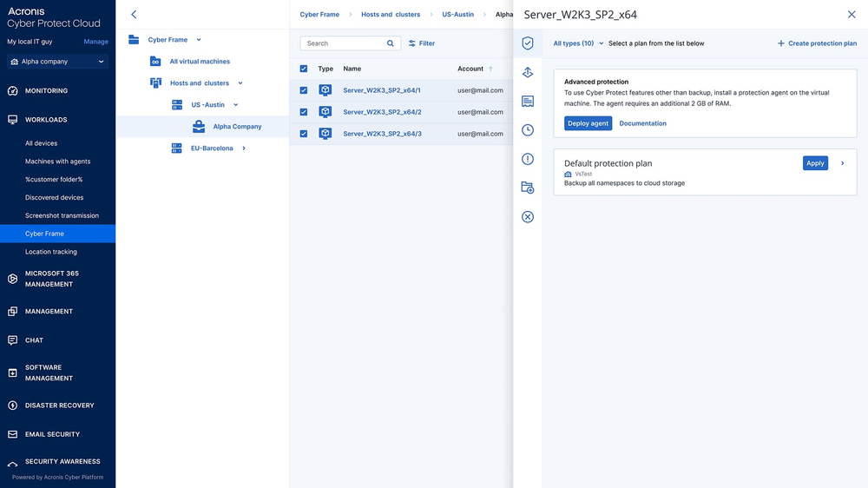Open the Protection shield tab icon
This screenshot has width=868, height=488.
528,43
